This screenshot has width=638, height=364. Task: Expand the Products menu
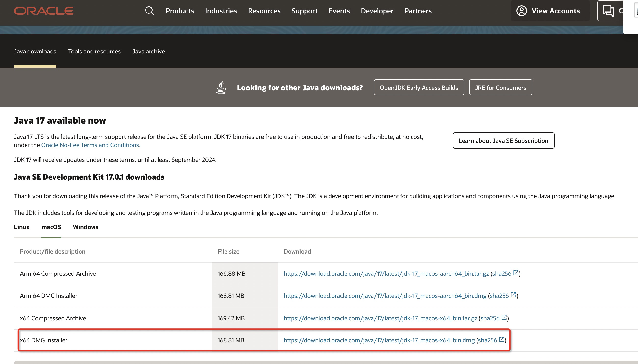[180, 11]
